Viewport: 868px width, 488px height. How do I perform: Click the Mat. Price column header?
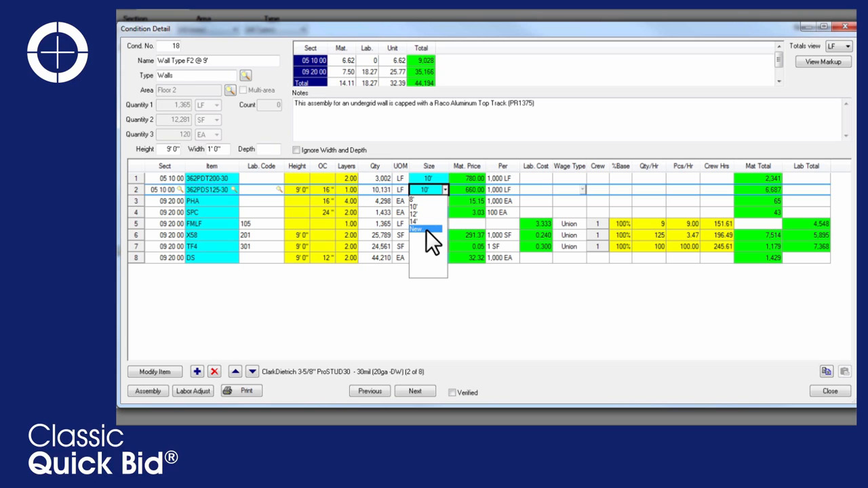(x=467, y=166)
